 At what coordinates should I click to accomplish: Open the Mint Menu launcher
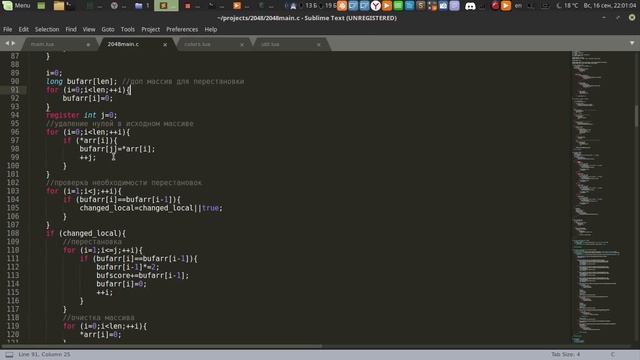16,5
